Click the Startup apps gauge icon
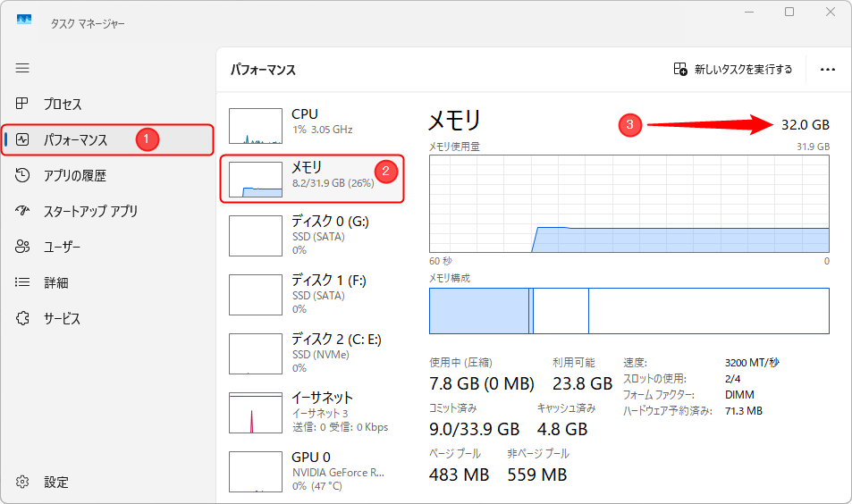 tap(23, 212)
